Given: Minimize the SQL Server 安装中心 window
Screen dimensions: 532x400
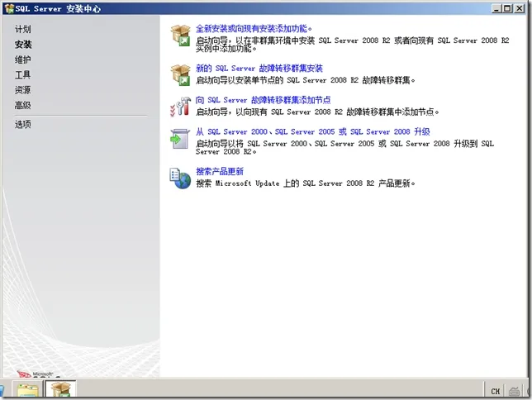Looking at the screenshot, I should [x=496, y=8].
